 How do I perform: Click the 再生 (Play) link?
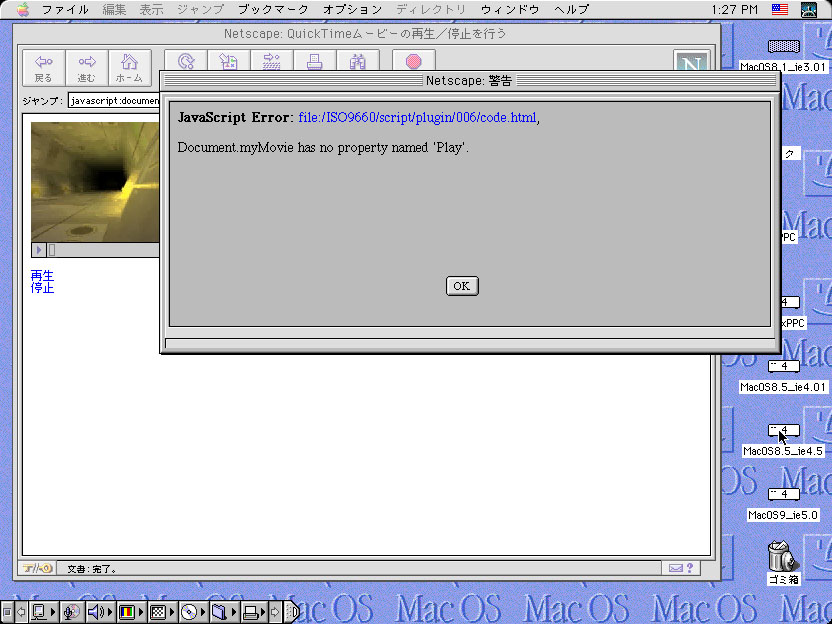click(x=42, y=275)
